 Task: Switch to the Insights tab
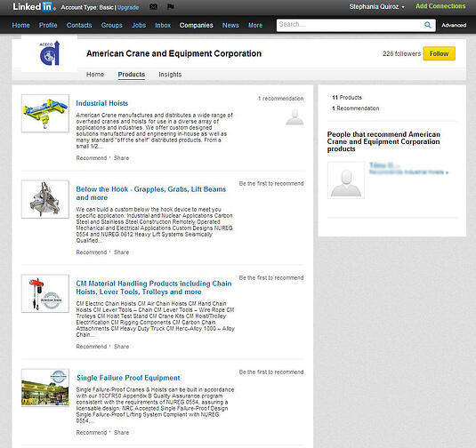point(170,75)
